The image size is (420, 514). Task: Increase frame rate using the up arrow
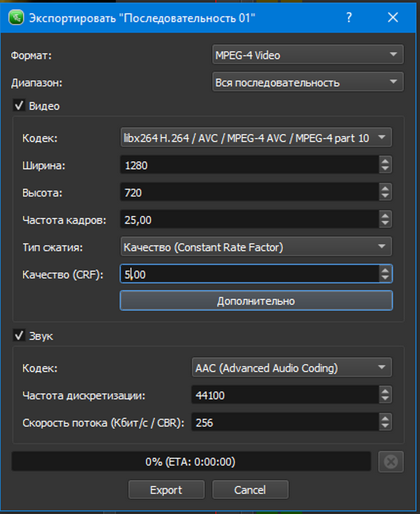(x=385, y=216)
